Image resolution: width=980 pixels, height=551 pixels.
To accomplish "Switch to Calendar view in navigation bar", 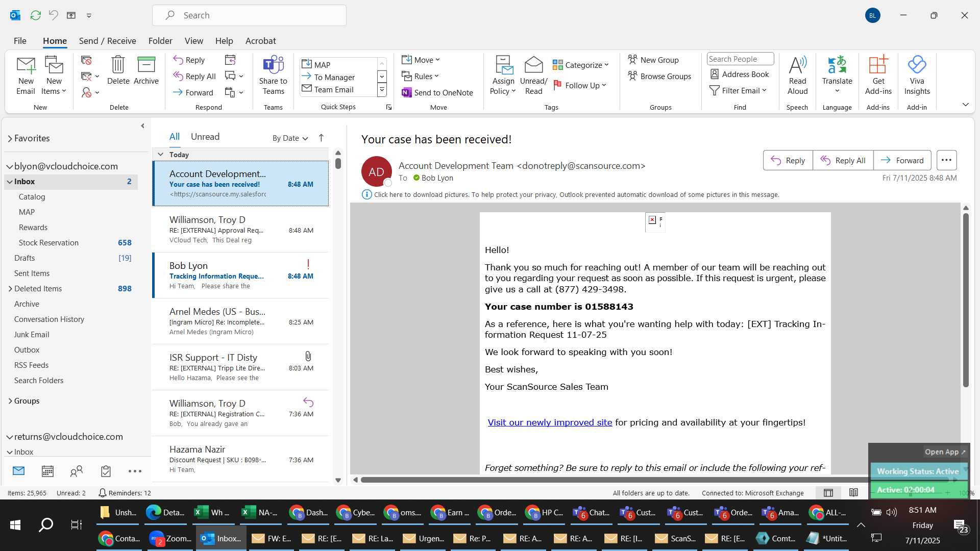I will click(47, 471).
